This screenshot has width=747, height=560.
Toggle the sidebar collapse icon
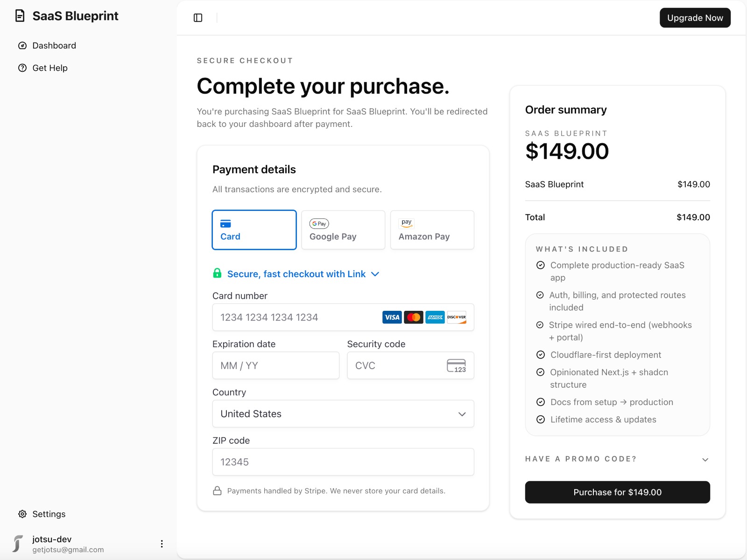tap(198, 18)
